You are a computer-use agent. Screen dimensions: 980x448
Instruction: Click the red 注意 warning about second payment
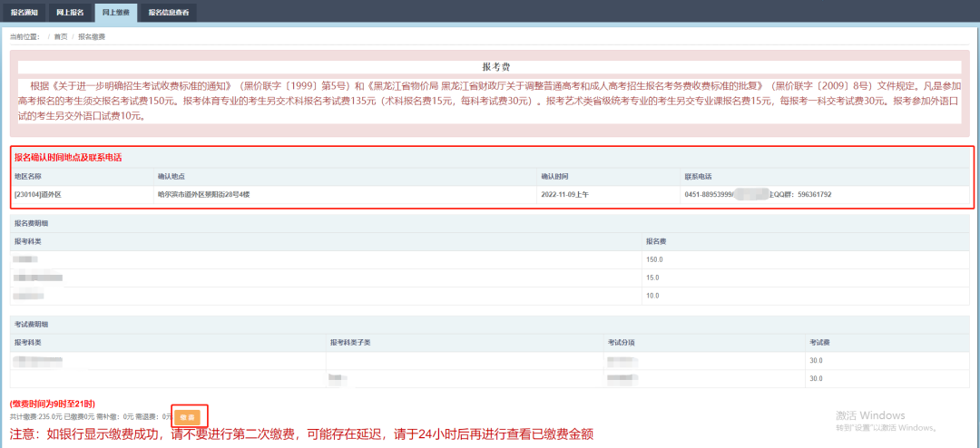(300, 434)
